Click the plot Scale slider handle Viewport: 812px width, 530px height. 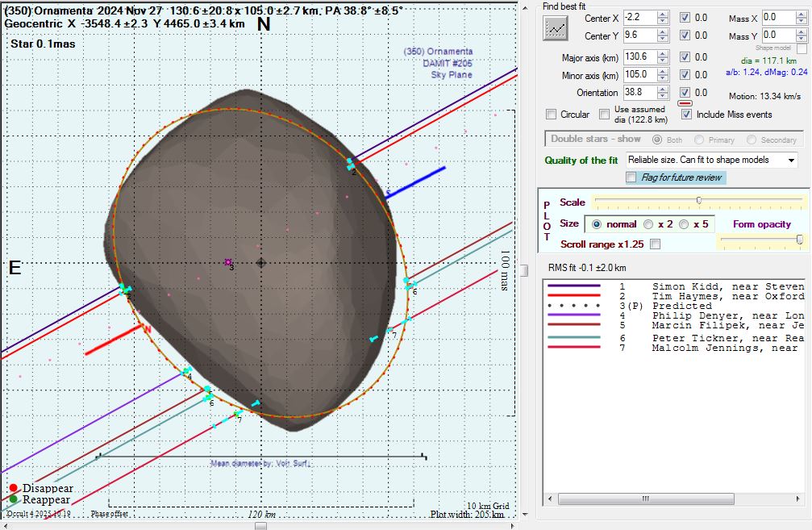pos(698,201)
